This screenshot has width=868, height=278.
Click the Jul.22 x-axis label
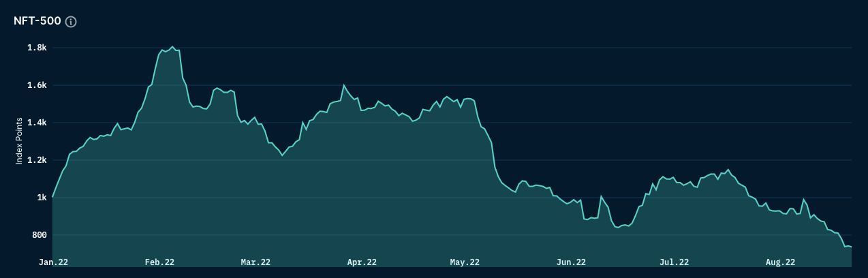click(x=674, y=262)
